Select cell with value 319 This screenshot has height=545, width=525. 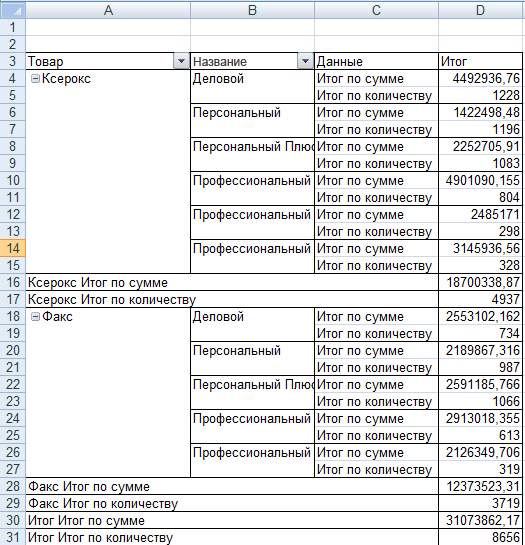(480, 469)
